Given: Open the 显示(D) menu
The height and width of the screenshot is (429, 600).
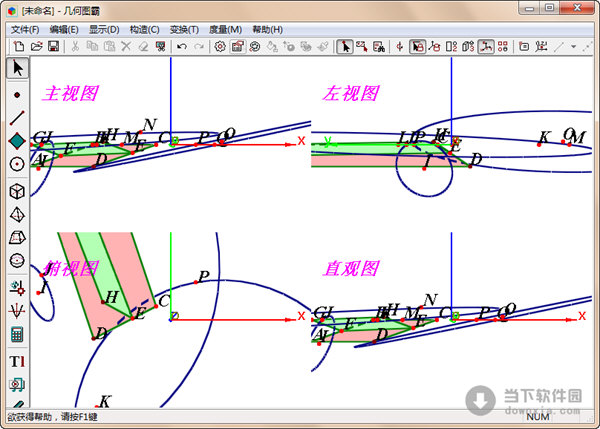Looking at the screenshot, I should tap(104, 29).
